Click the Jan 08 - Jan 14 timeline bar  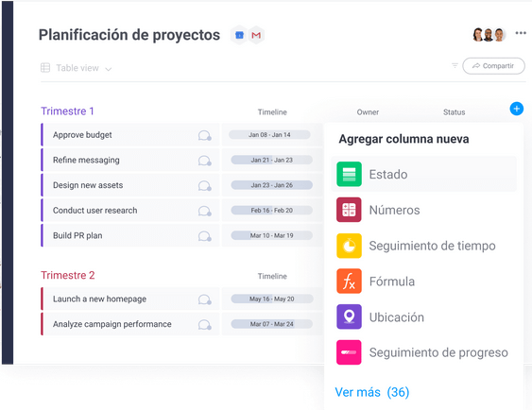[269, 135]
